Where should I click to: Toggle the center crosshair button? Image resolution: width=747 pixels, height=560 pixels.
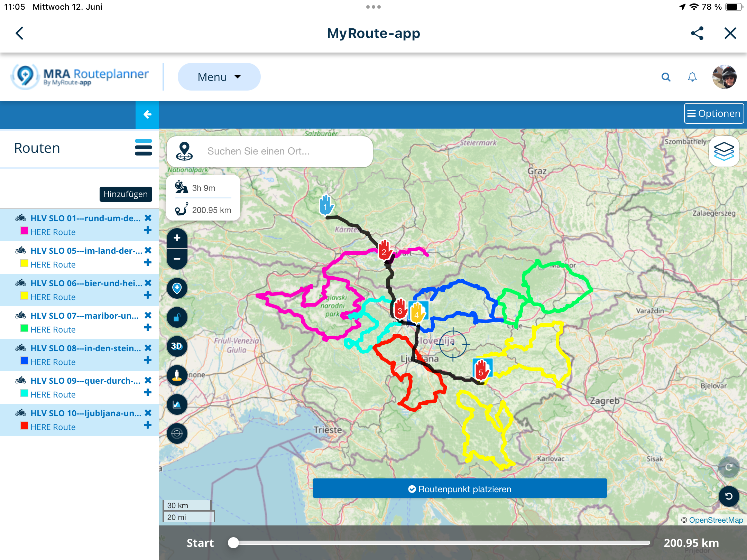point(177,433)
